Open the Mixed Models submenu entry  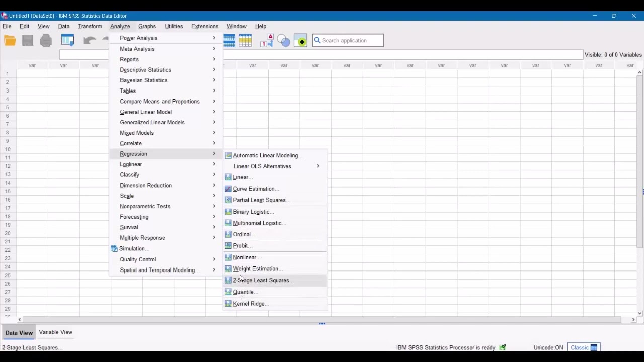167,133
